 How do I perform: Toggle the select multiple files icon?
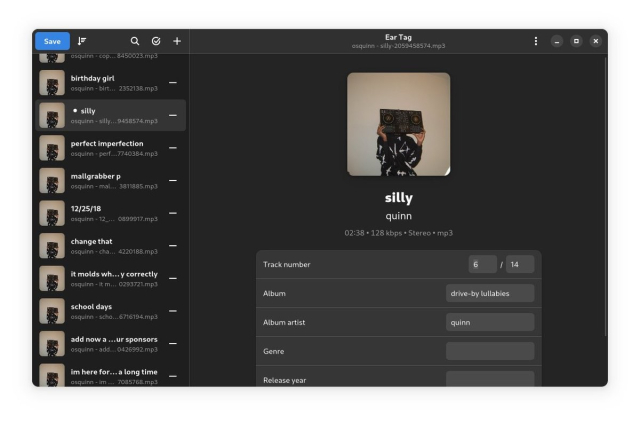156,41
